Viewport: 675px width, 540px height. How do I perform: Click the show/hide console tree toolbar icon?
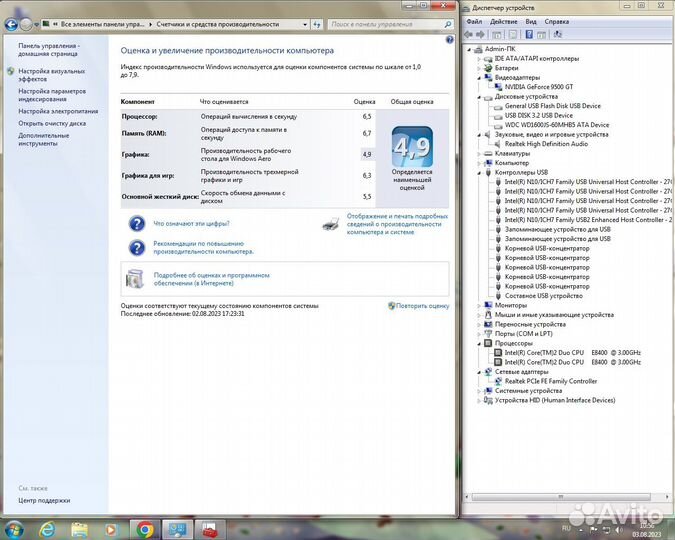[x=496, y=34]
